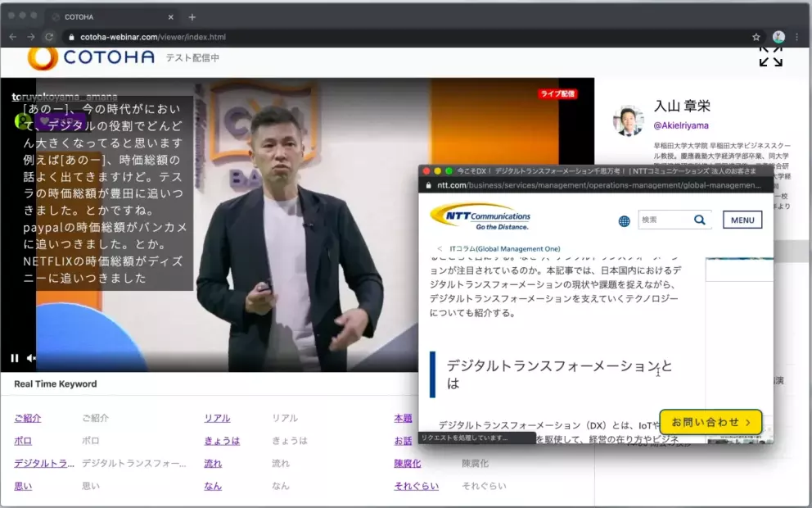
Task: Click the lock icon in the COTOHA address bar
Action: [x=71, y=37]
